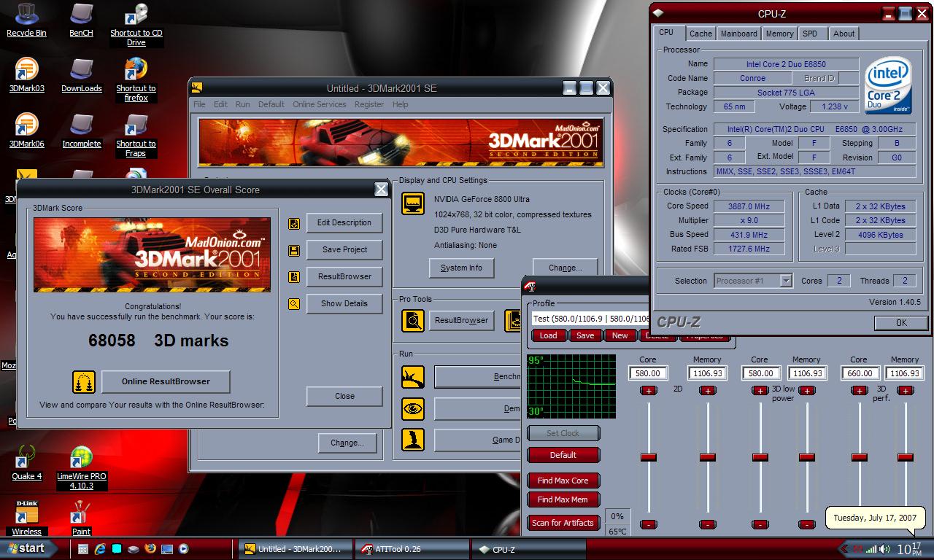934x560 pixels.
Task: Launch Firefox from quick launch bar
Action: click(150, 548)
